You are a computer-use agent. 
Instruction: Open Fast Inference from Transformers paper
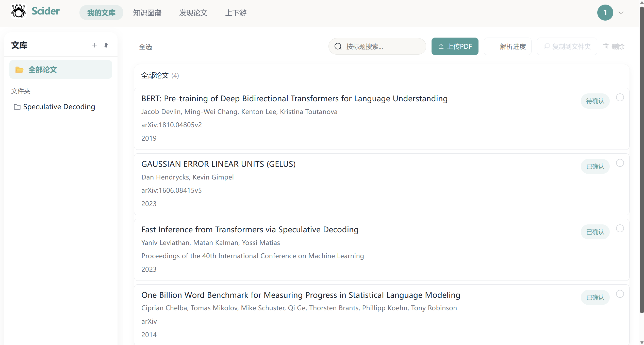[250, 229]
